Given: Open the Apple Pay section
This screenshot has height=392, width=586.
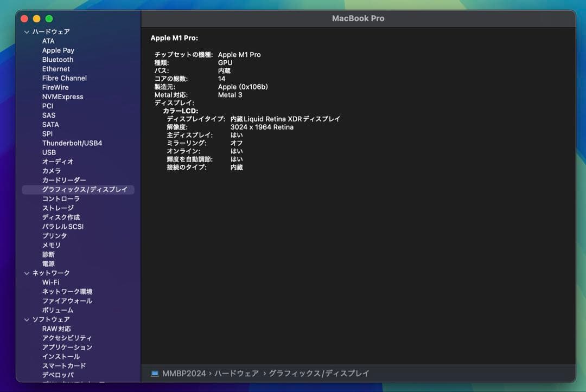Looking at the screenshot, I should click(58, 50).
